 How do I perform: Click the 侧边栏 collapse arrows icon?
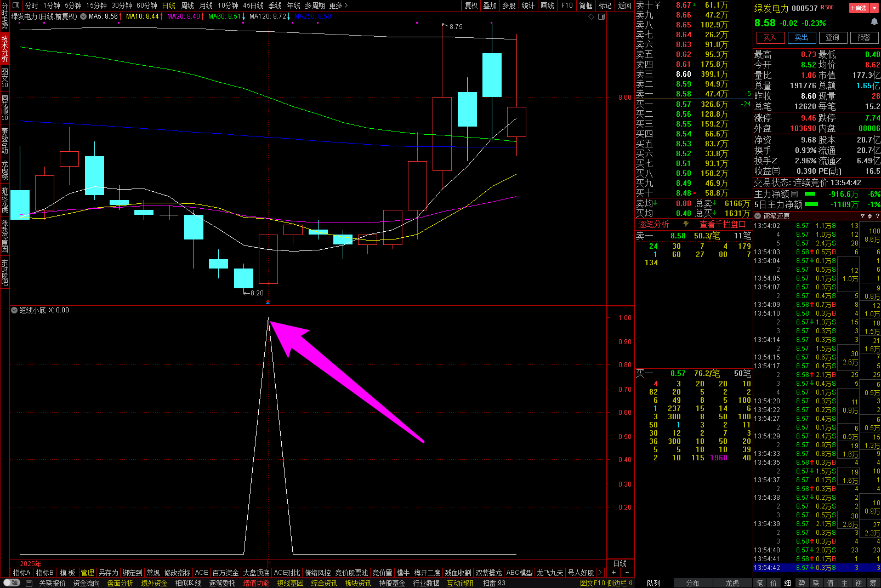click(630, 583)
